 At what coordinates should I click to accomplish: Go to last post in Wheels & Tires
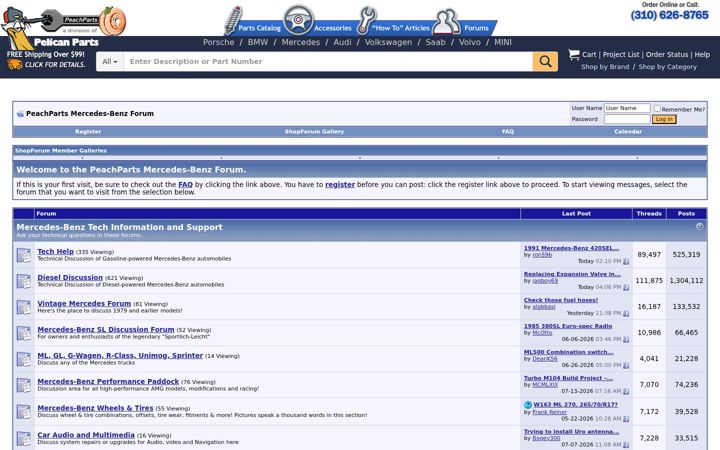pos(626,419)
